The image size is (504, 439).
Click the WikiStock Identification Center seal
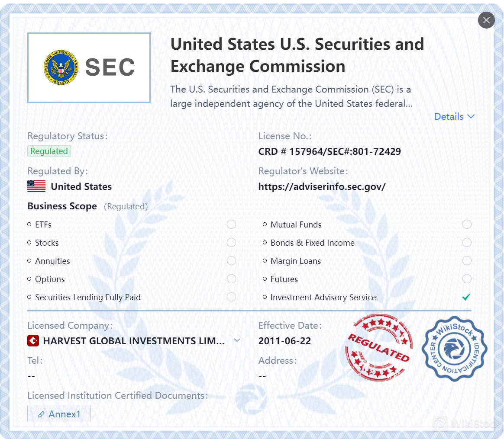455,349
